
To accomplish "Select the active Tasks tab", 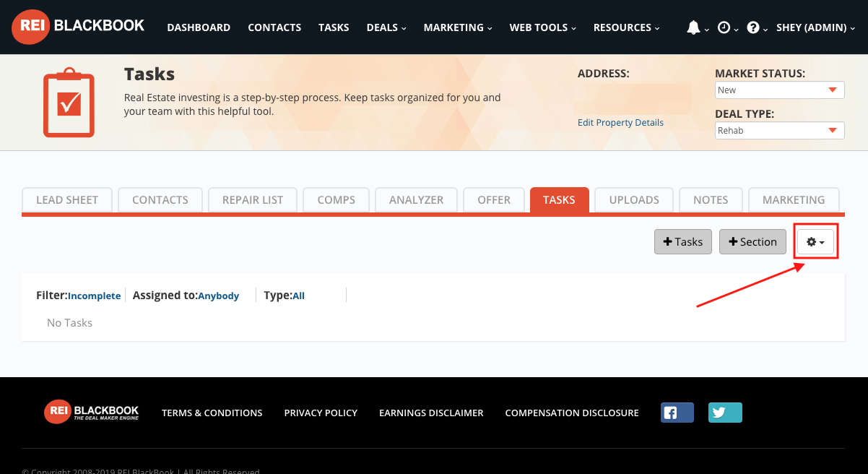I will pos(560,200).
